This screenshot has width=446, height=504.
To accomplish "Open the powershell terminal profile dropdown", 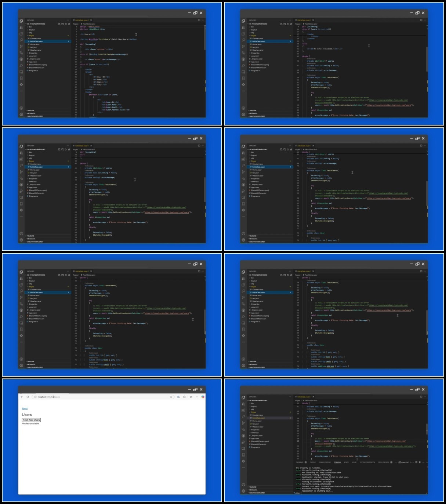I will (x=413, y=462).
